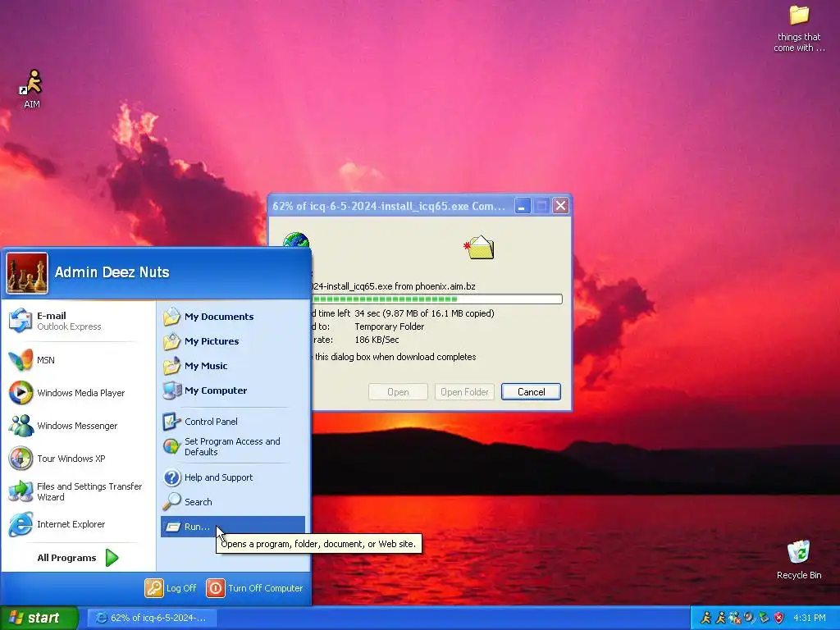Click the '186 KB/Sec' transfer rate text
This screenshot has height=630, width=840.
377,340
